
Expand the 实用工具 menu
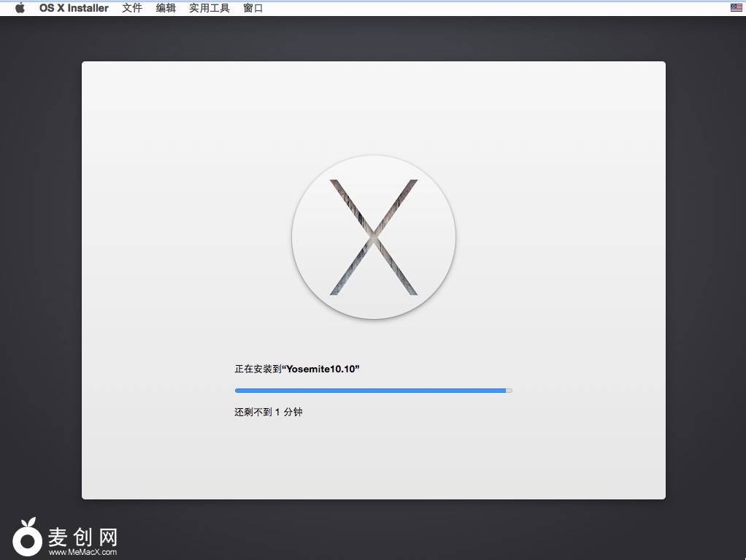pos(209,8)
